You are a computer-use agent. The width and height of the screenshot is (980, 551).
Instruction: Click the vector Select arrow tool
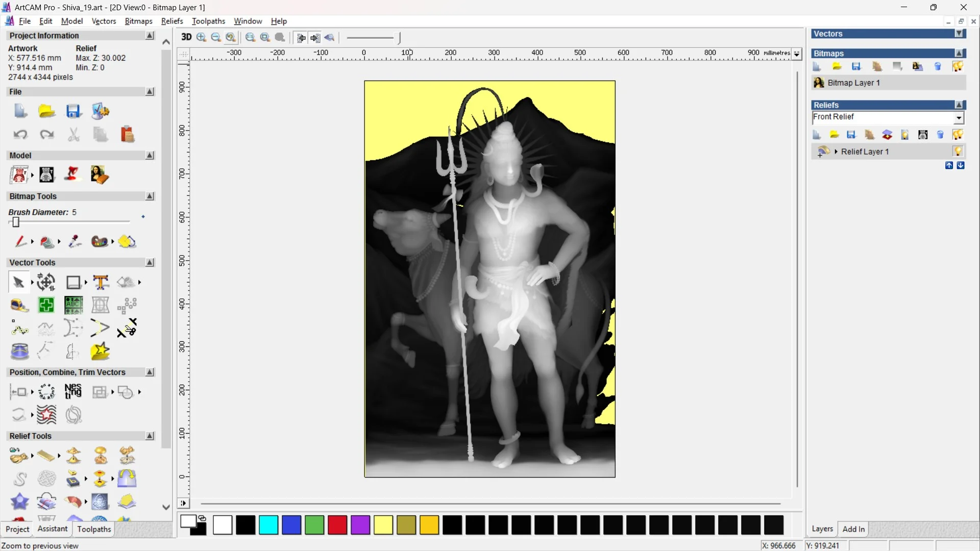click(x=18, y=282)
